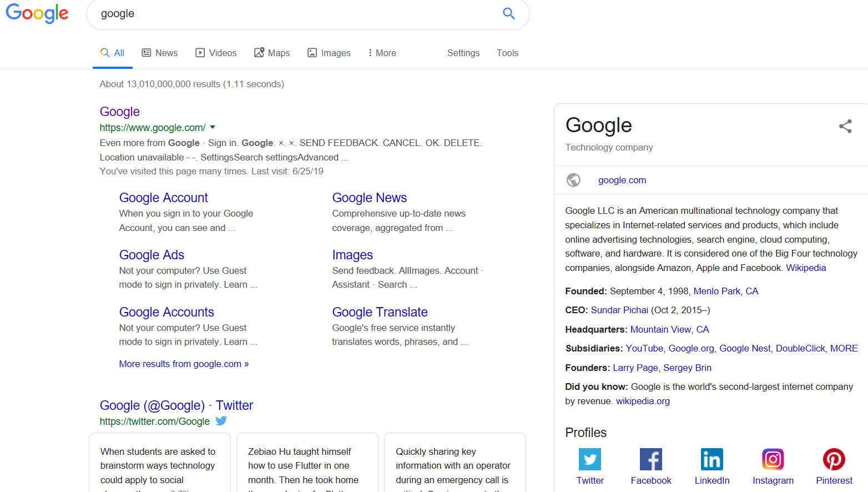Click the Sundar Pichai link
Image resolution: width=868 pixels, height=492 pixels.
(619, 310)
